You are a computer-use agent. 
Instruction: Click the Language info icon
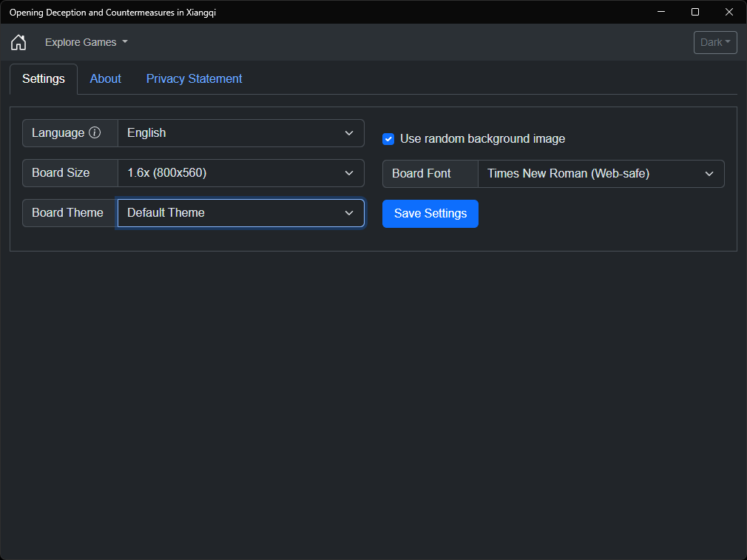[95, 132]
